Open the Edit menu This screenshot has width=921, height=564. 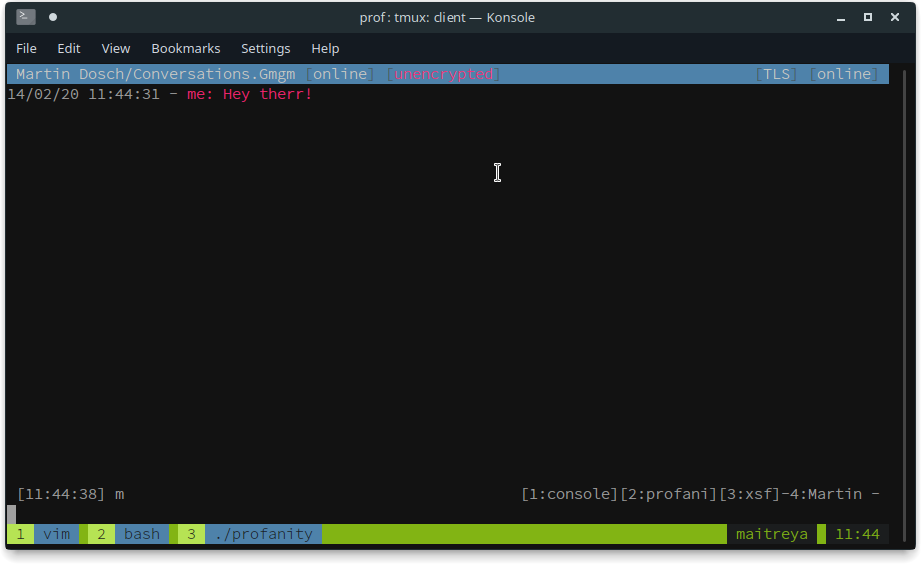click(69, 48)
